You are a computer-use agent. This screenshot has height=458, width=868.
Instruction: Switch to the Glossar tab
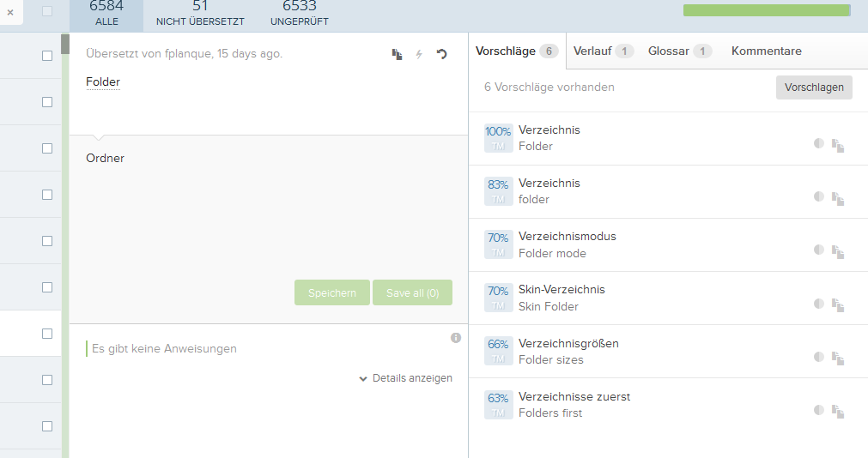click(x=680, y=51)
